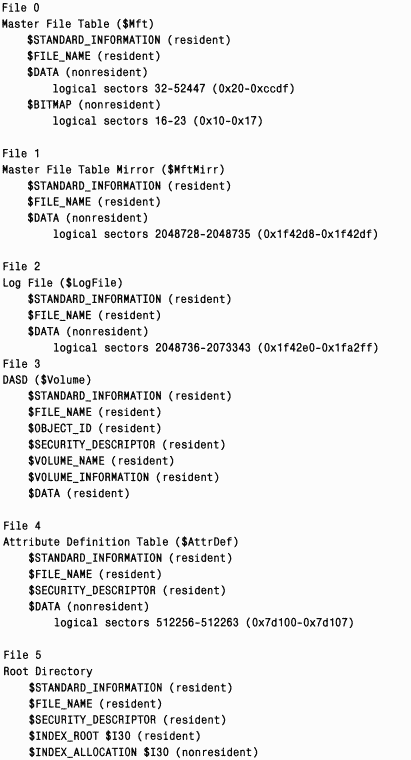Click $INDEX_ROOT $I30 (resident) attribute
The height and width of the screenshot is (760, 411).
(x=114, y=736)
